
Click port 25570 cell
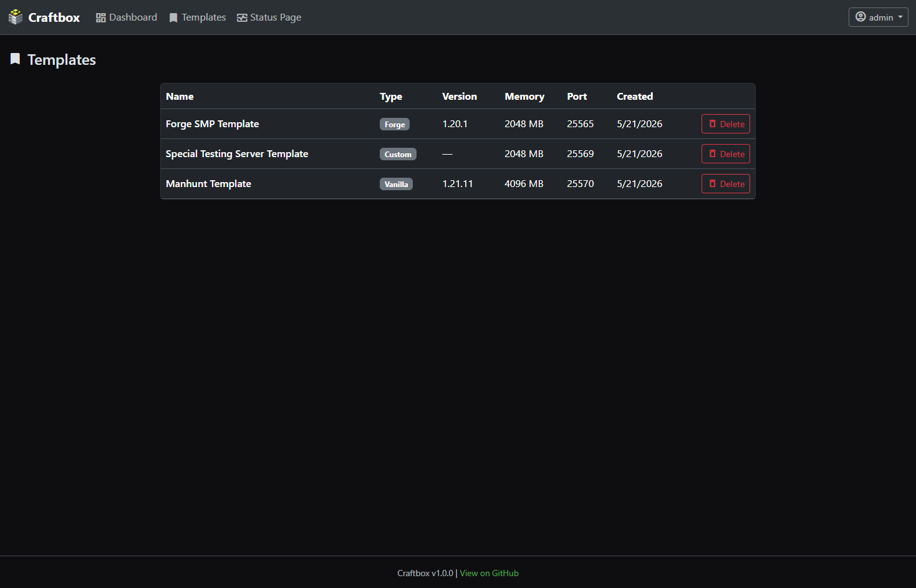pyautogui.click(x=581, y=184)
